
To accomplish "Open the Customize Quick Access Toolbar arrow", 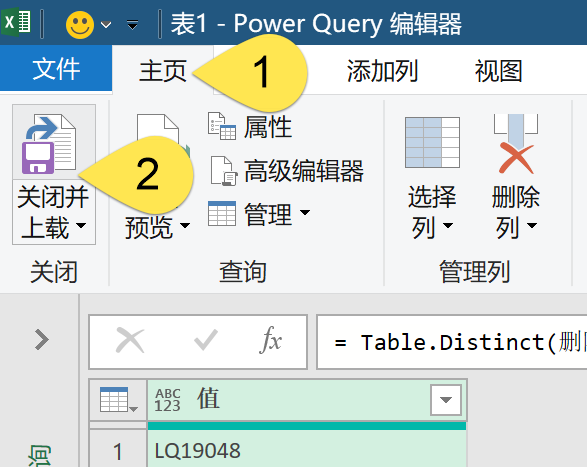I will [133, 25].
